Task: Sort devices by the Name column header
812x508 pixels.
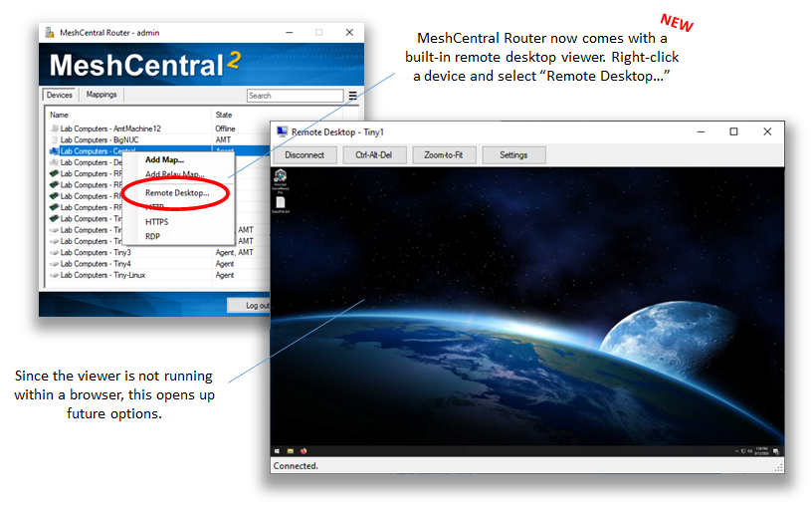Action: (129, 115)
